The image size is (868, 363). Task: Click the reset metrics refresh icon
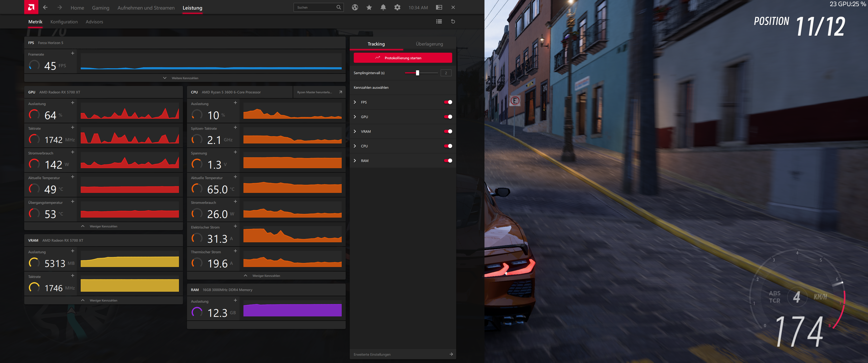[453, 21]
